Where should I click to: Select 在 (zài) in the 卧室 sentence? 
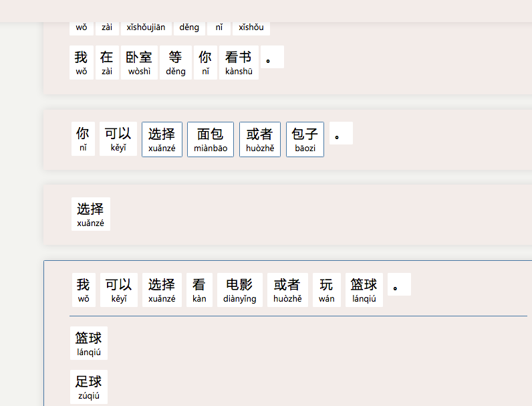[x=107, y=63]
